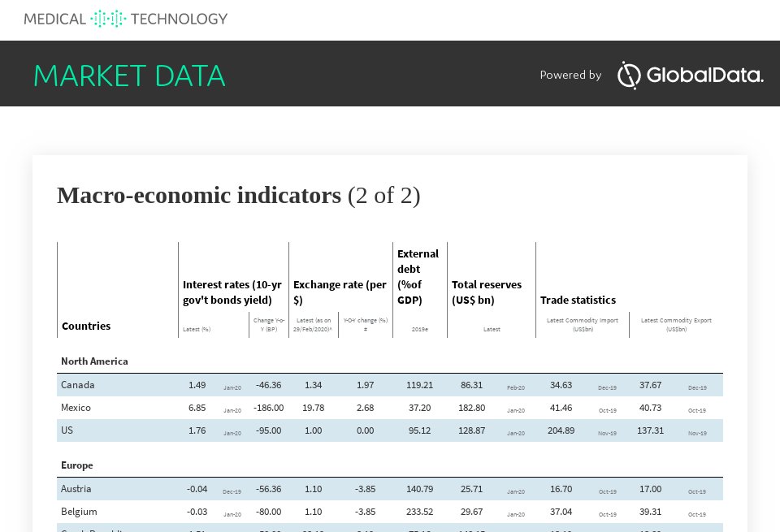Screen dimensions: 780x532
Task: Click the GlobalData circular logo icon
Action: coord(629,76)
